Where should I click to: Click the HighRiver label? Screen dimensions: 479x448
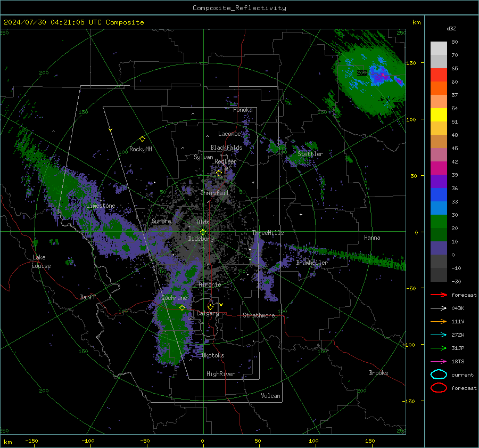pos(221,374)
